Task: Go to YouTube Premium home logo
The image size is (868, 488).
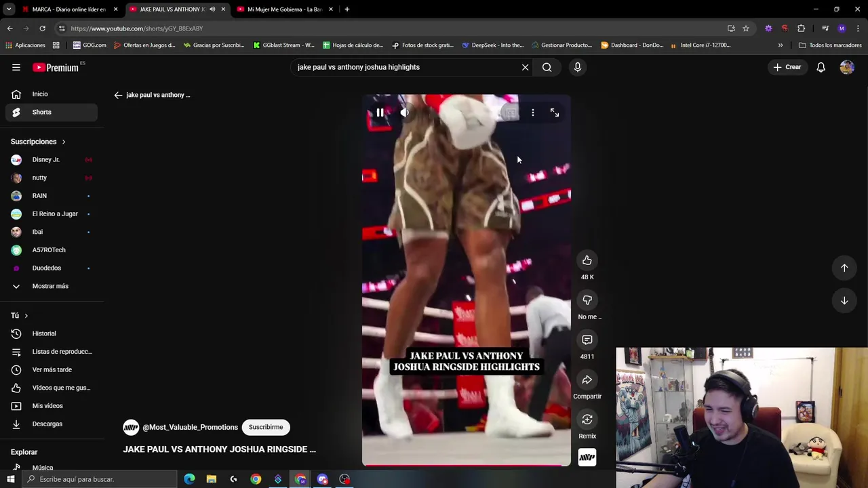Action: pyautogui.click(x=56, y=67)
